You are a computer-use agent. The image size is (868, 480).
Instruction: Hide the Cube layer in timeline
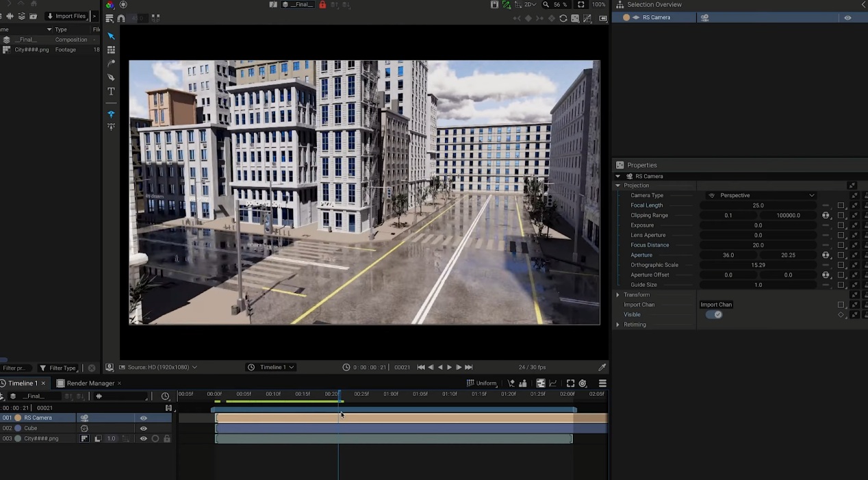(144, 429)
